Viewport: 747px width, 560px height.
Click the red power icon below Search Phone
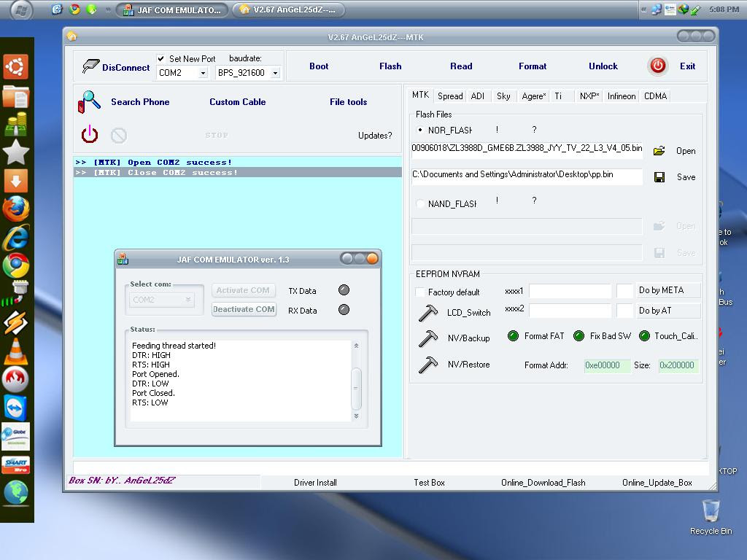tap(90, 135)
